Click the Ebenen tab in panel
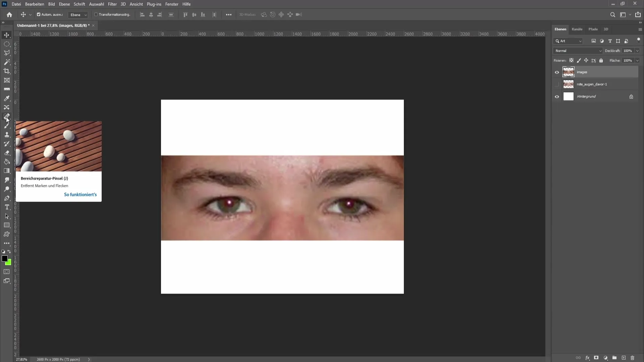This screenshot has width=644, height=362. click(x=560, y=29)
